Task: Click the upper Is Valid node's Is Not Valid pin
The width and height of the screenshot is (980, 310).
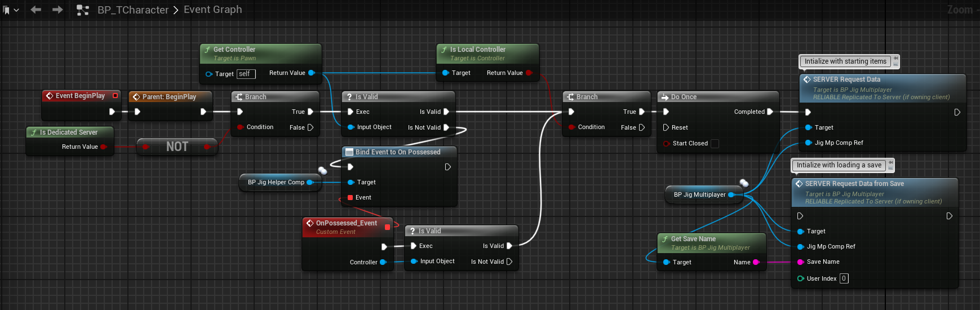Action: (x=446, y=127)
